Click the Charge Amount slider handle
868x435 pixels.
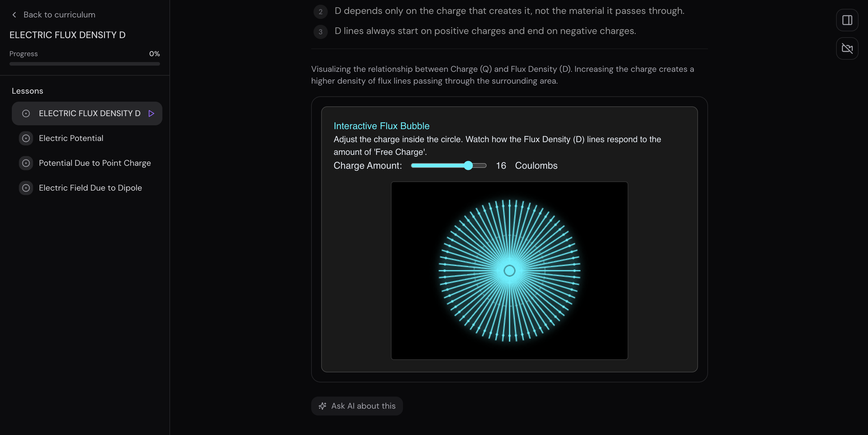point(468,165)
